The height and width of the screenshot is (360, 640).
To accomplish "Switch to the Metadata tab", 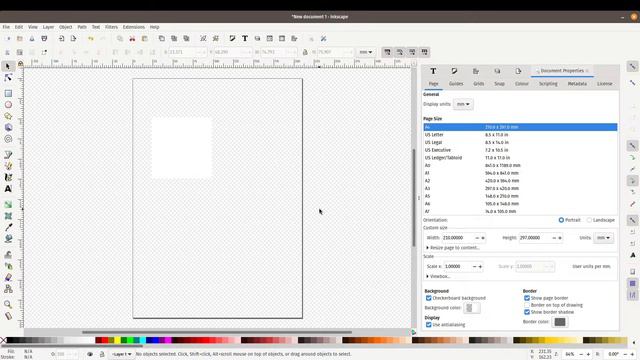I will 577,84.
